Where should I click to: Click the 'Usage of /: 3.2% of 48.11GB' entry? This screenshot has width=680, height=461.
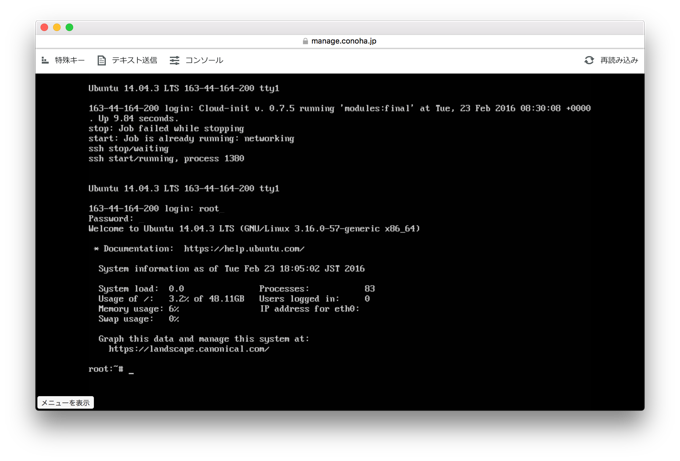[x=171, y=299]
